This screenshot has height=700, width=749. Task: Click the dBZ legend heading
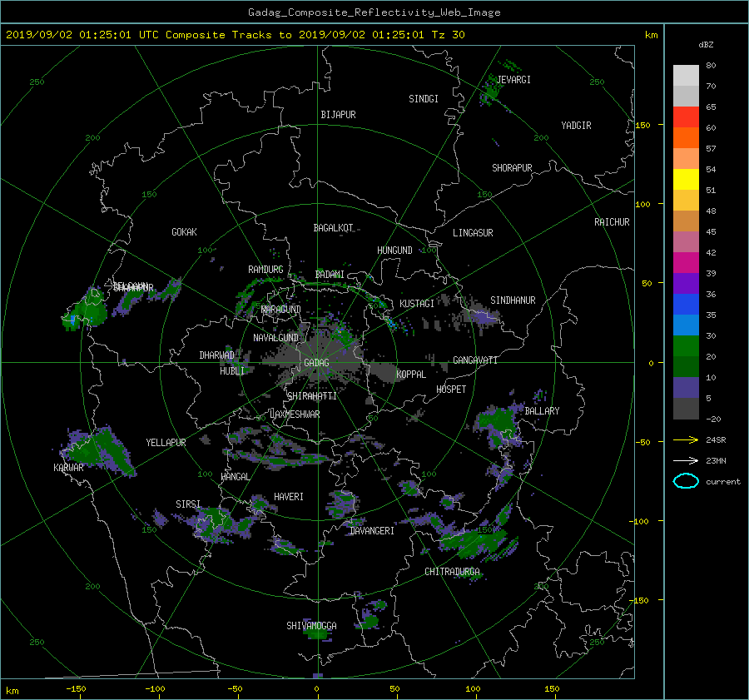[706, 45]
